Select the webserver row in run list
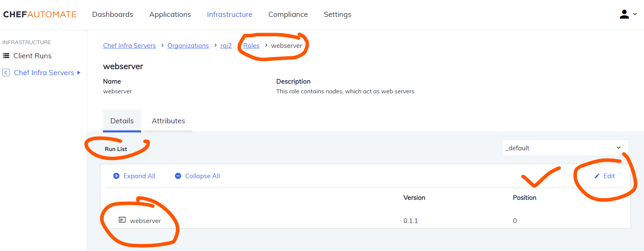644x251 pixels. (x=365, y=221)
